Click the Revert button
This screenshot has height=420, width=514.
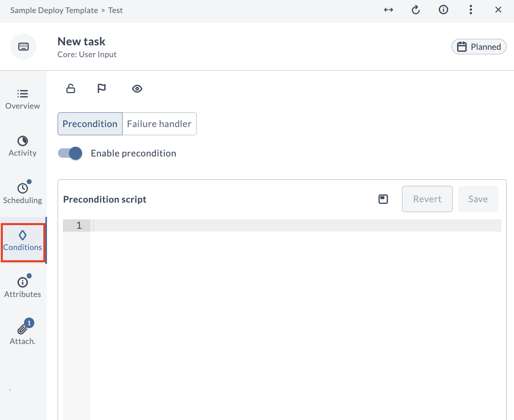tap(427, 199)
